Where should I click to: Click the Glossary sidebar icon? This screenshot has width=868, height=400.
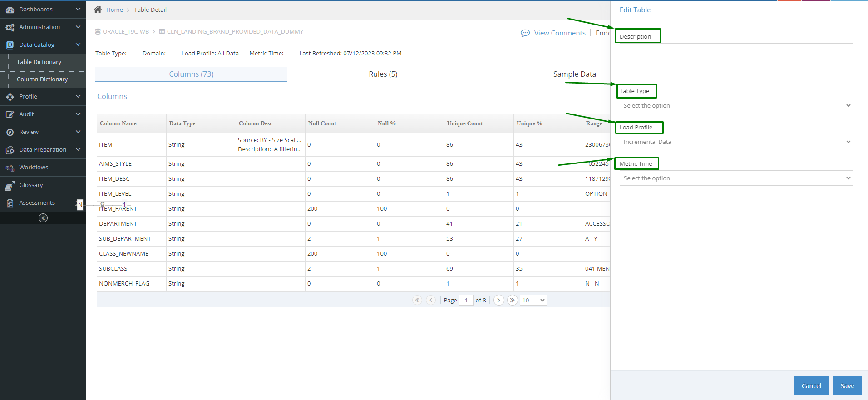coord(10,185)
